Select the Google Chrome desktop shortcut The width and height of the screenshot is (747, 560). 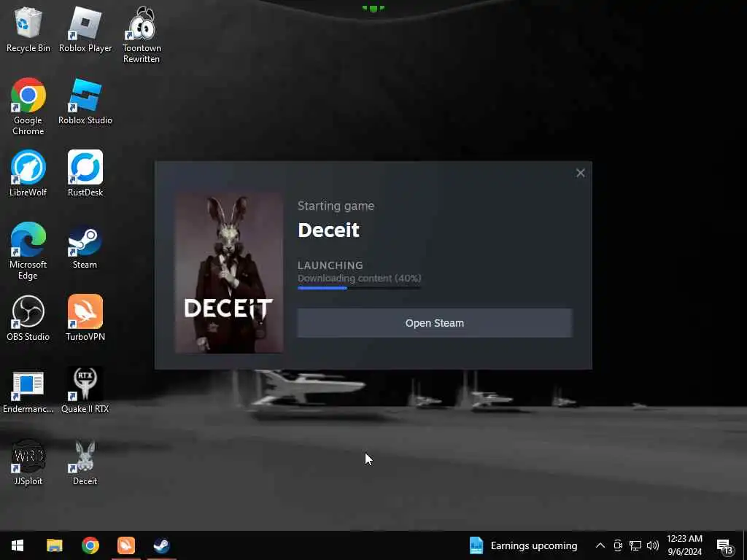(x=28, y=106)
